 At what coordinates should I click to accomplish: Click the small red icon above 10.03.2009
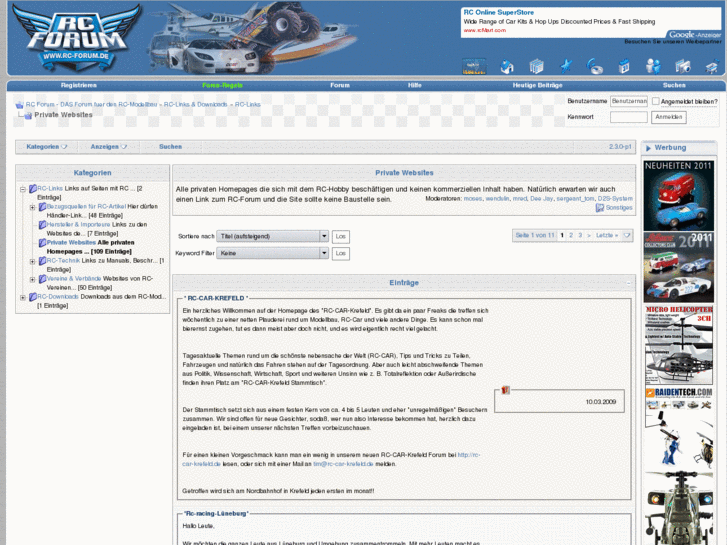(x=505, y=390)
